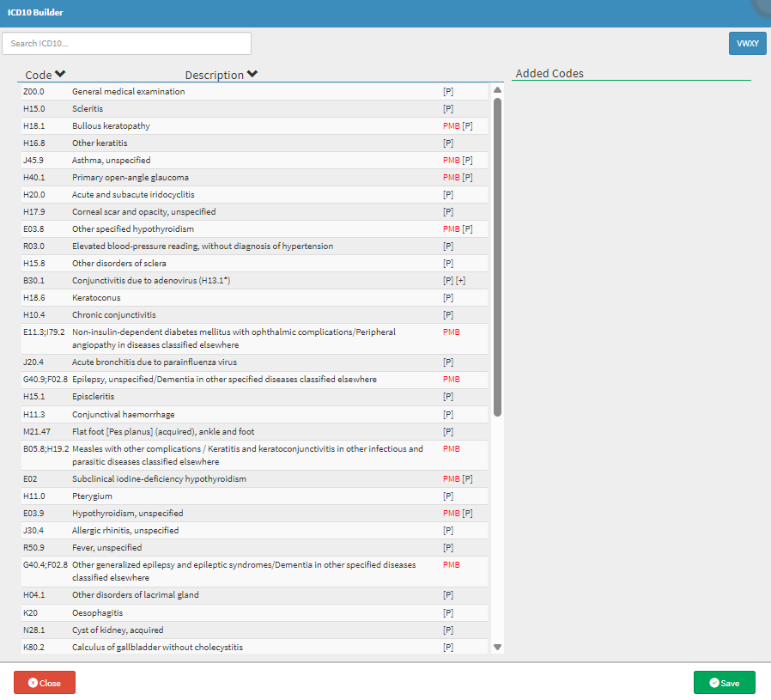Click the Code column sort chevron
Viewport: 771px width, 700px height.
[x=60, y=75]
